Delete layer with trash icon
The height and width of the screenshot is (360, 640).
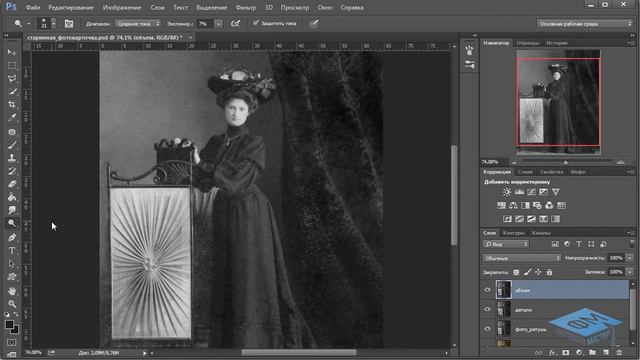[x=619, y=352]
